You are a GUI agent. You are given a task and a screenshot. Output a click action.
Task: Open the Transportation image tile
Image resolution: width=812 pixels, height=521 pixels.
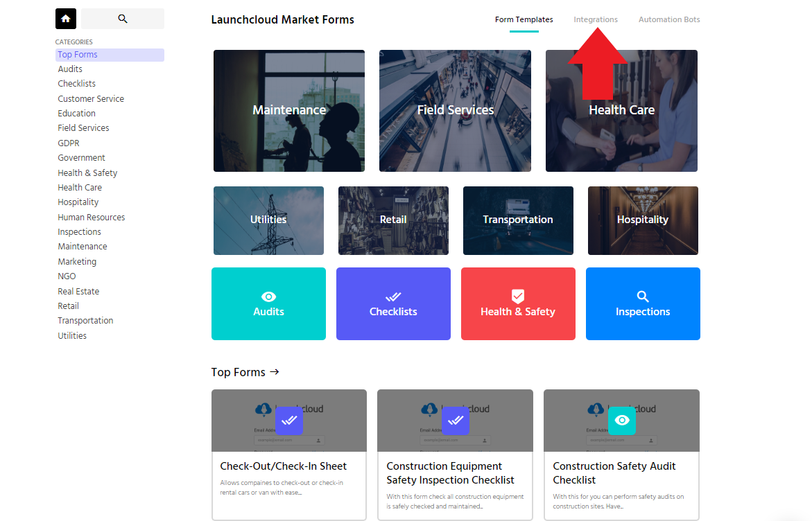click(x=518, y=220)
